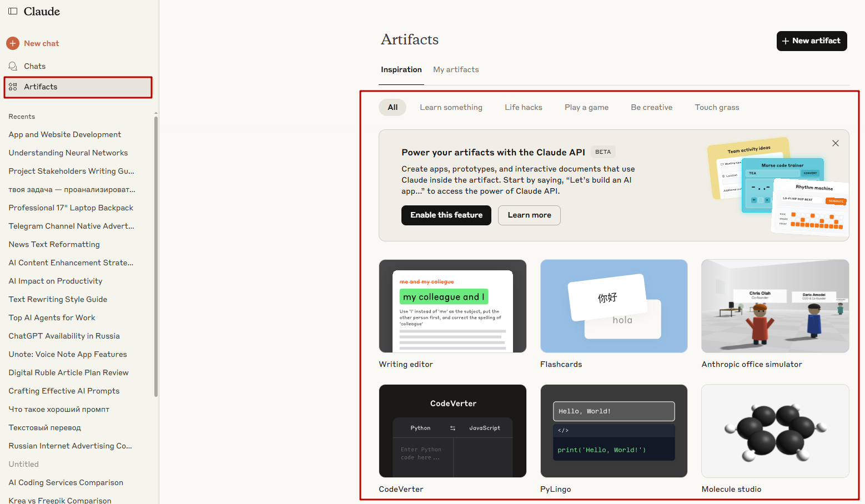Click the sidebar recents scrollbar
Screen dimensions: 865x504
tap(156, 255)
